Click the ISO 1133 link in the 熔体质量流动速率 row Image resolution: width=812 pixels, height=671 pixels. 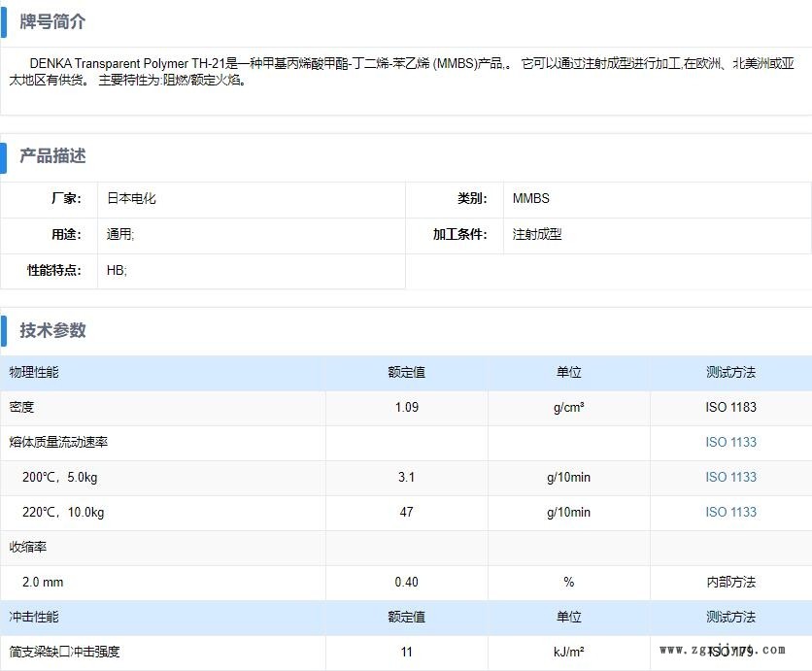(730, 442)
